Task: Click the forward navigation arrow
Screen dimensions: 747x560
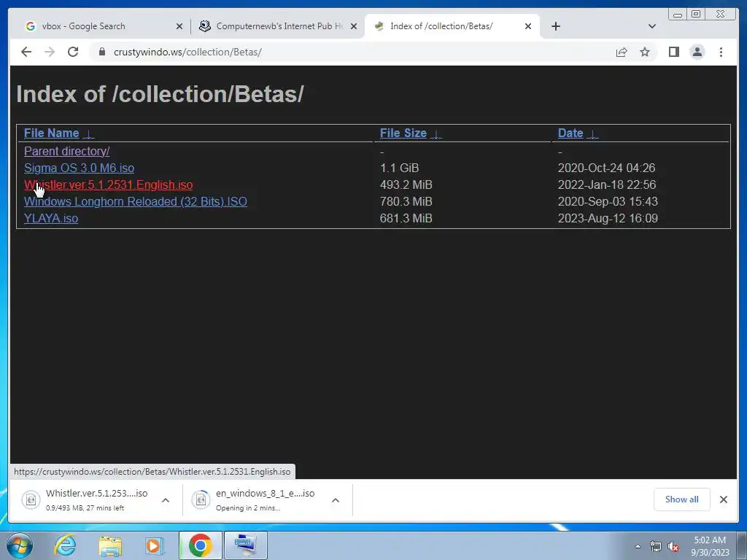Action: click(x=50, y=52)
